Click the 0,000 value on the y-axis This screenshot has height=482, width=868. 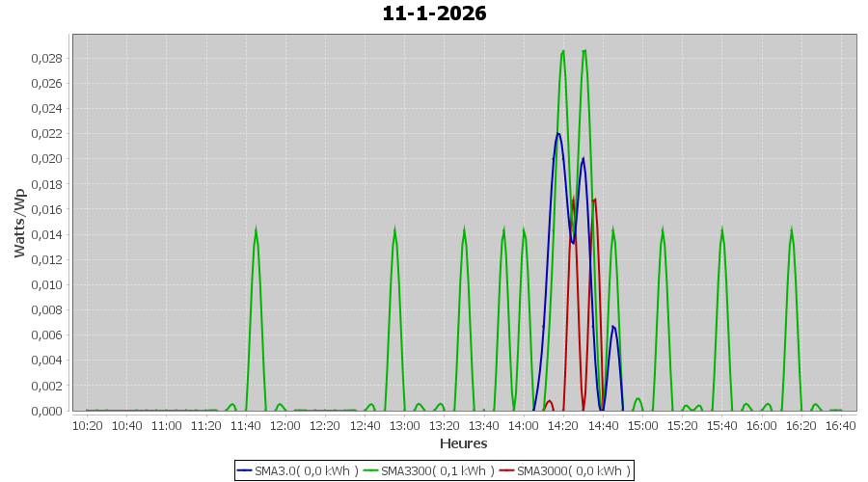[46, 411]
